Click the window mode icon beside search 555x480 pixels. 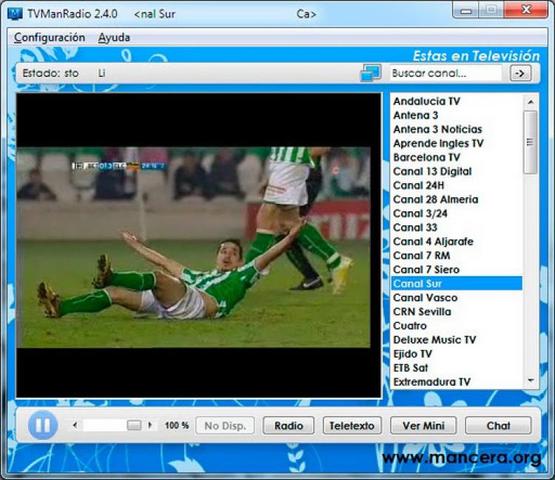(x=371, y=73)
